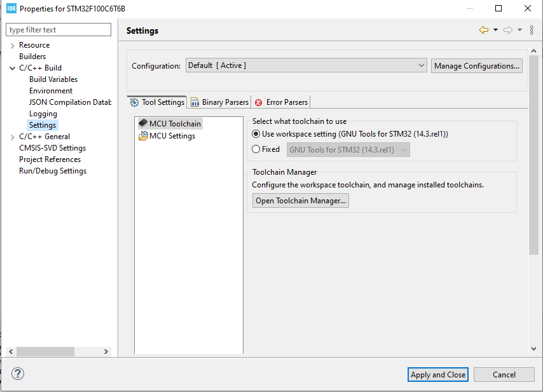543x392 pixels.
Task: Open back history dropdown arrow
Action: (495, 30)
